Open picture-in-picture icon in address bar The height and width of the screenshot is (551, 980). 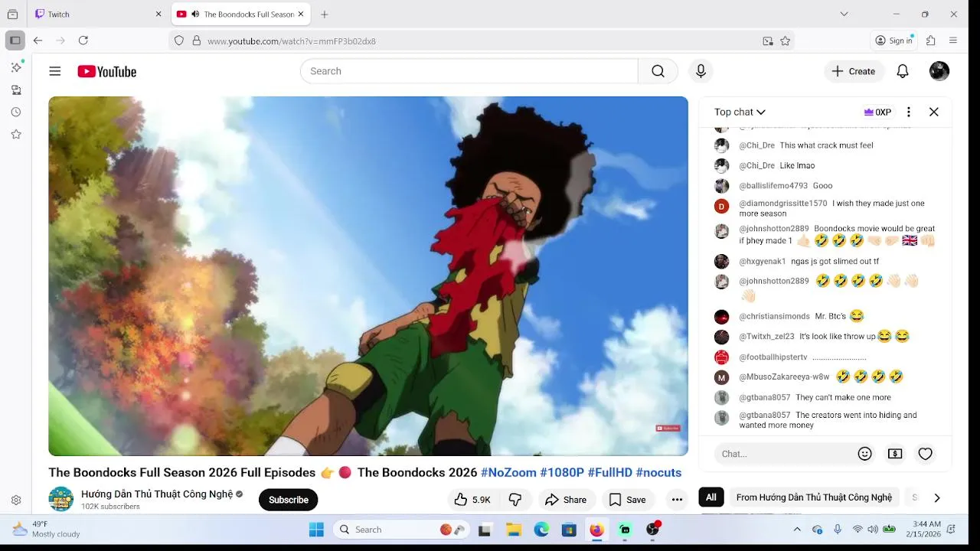(768, 41)
